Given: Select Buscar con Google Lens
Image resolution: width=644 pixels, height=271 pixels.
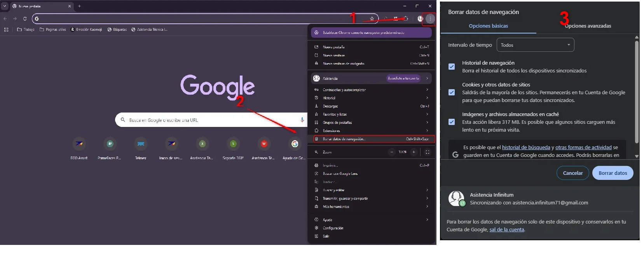Looking at the screenshot, I should point(371,174).
